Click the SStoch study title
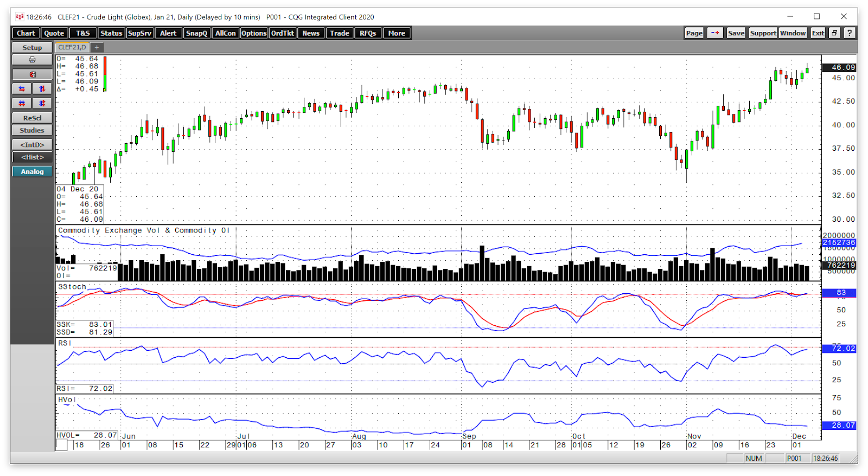Image resolution: width=868 pixels, height=476 pixels. [x=72, y=287]
